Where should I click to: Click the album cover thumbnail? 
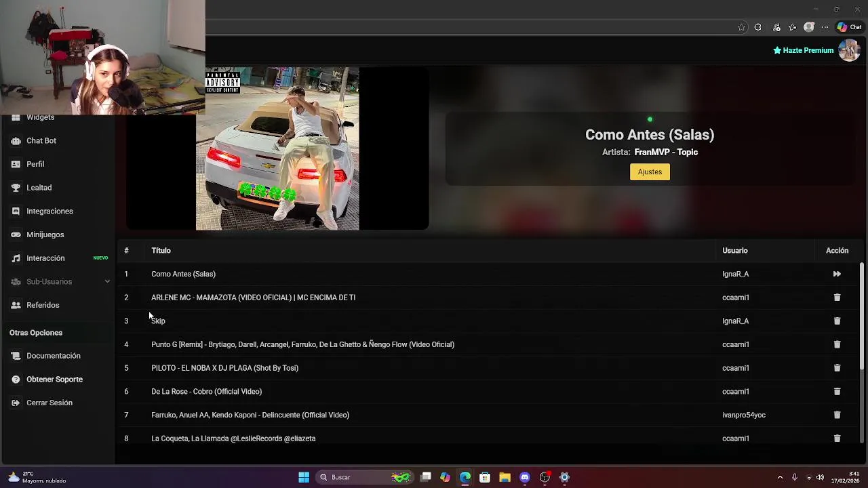coord(277,148)
